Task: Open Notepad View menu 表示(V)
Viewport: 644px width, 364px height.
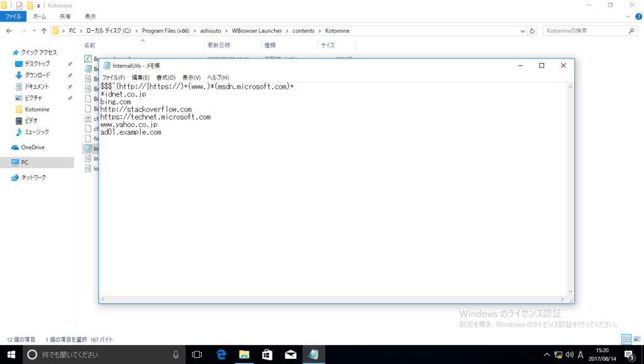Action: (x=191, y=77)
